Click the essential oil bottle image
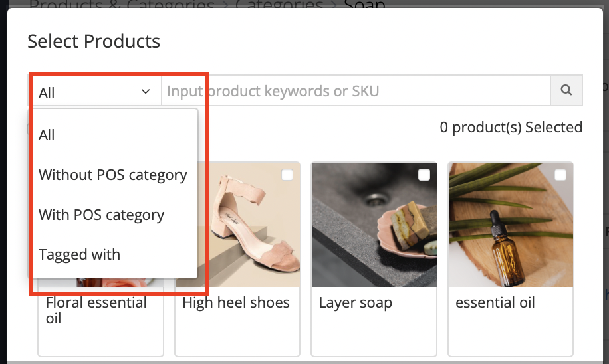Viewport: 609px width, 364px height. [511, 225]
